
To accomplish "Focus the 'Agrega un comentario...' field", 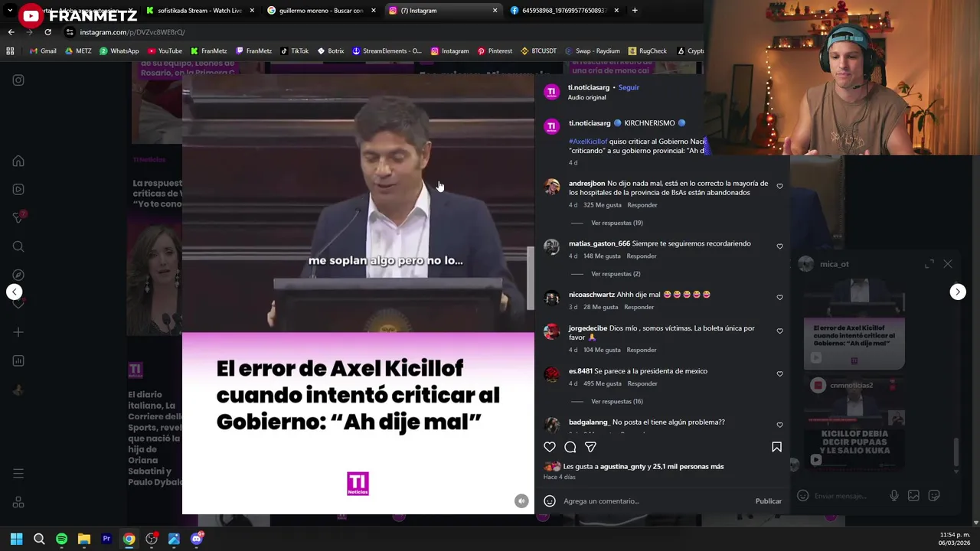I will [655, 501].
